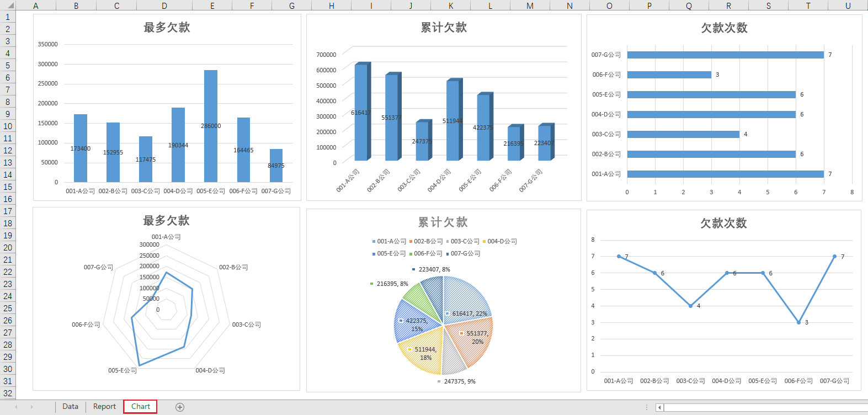Select column U header
Image resolution: width=868 pixels, height=415 pixels.
[848, 6]
